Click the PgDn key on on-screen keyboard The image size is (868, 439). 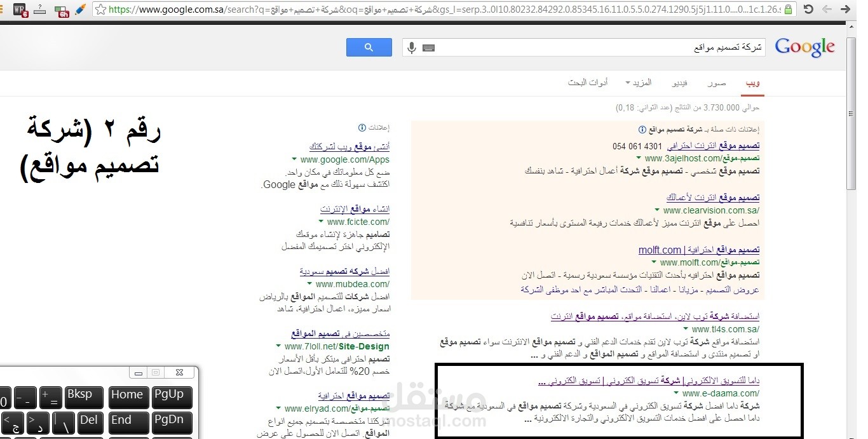click(172, 423)
